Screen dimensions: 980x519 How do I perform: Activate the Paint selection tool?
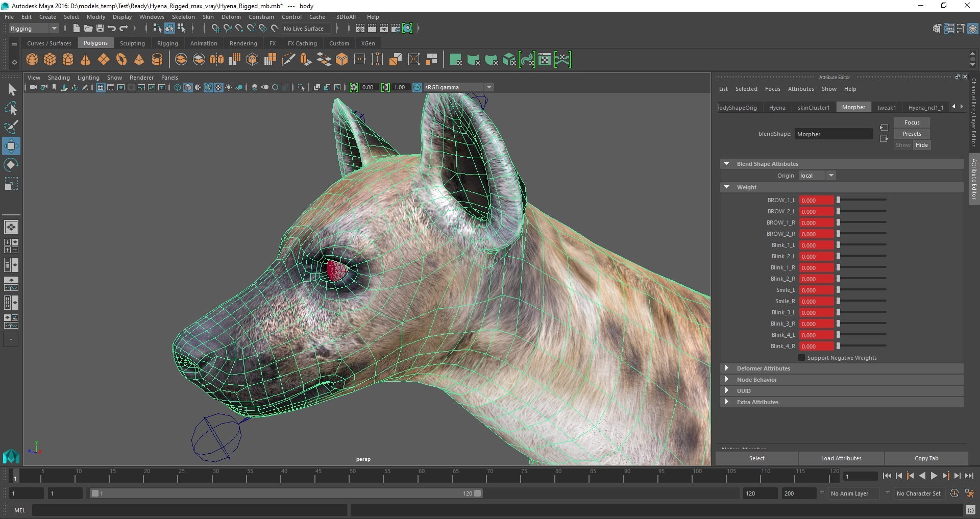[x=11, y=127]
